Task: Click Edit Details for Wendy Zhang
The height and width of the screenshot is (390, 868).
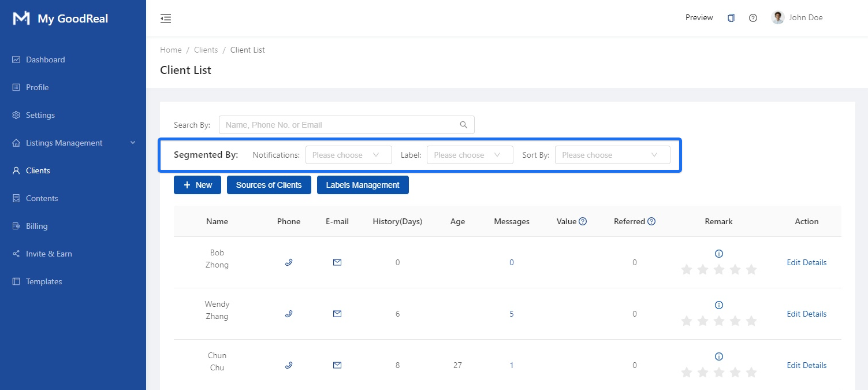Action: (806, 314)
